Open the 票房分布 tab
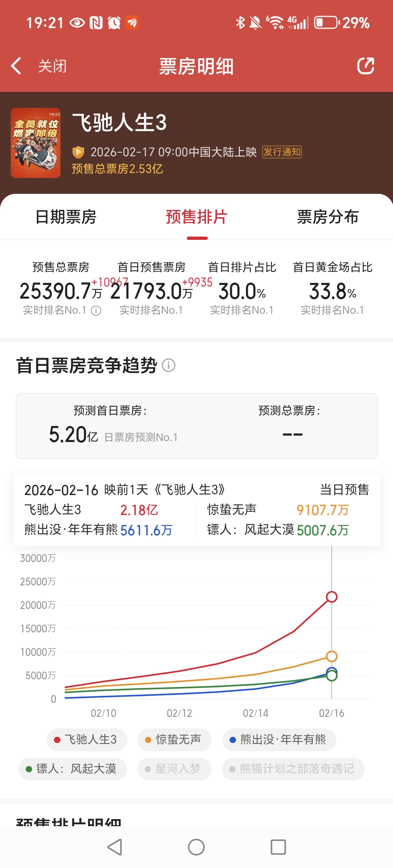 [x=328, y=217]
